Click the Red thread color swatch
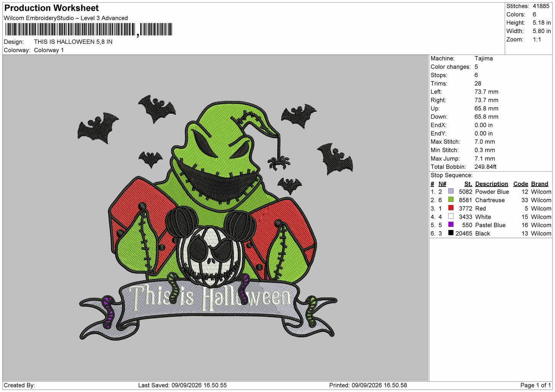The height and width of the screenshot is (392, 555). 451,208
